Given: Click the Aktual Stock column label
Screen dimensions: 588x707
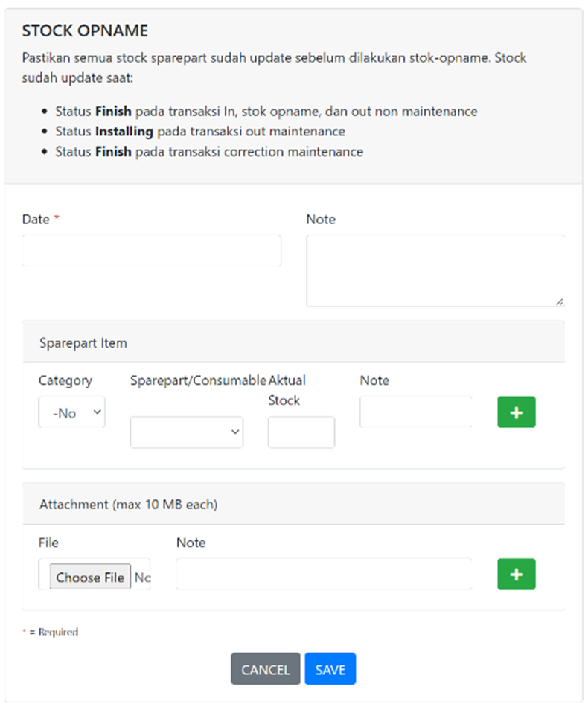Looking at the screenshot, I should pos(287,390).
